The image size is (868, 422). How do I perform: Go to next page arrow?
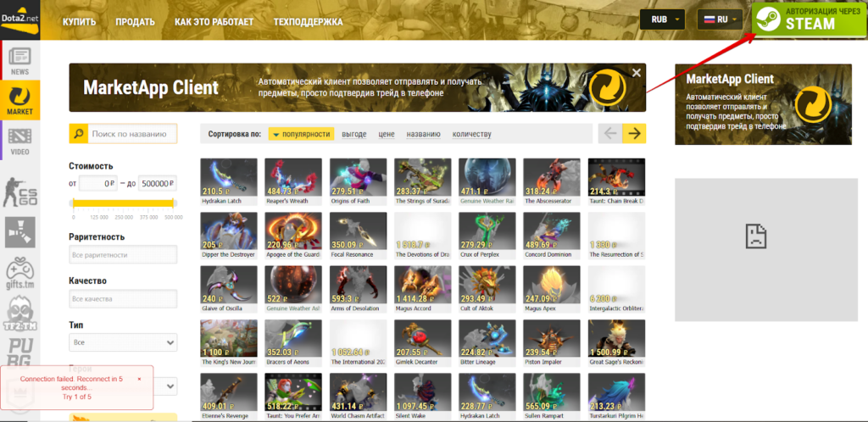(x=634, y=133)
